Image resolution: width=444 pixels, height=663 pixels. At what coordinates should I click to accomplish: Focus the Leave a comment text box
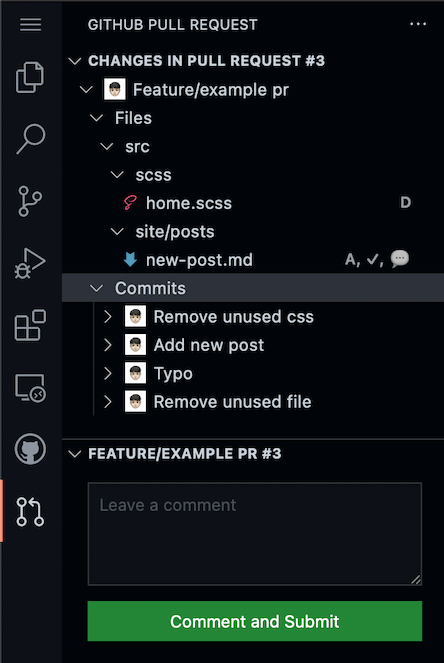point(255,534)
